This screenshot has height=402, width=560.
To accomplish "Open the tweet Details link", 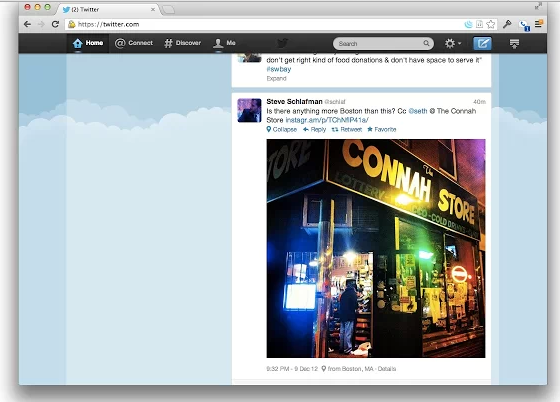I will (387, 368).
